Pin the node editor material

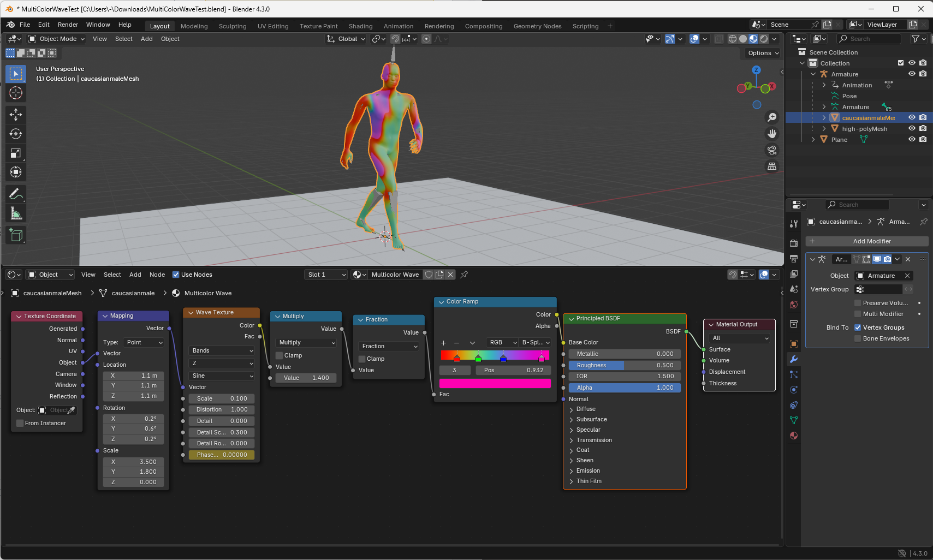pyautogui.click(x=464, y=275)
